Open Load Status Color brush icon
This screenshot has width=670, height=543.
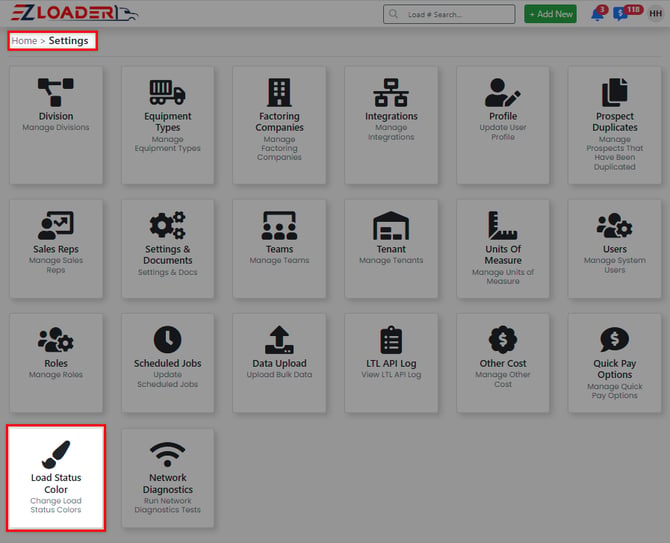(x=56, y=454)
